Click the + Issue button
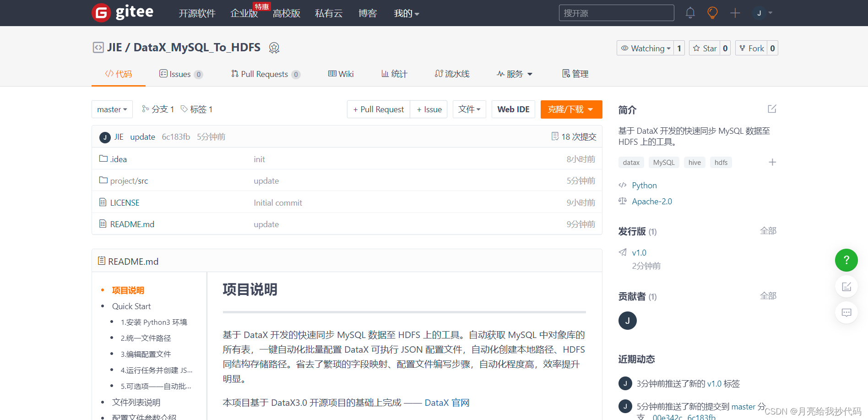Image resolution: width=868 pixels, height=420 pixels. point(429,109)
